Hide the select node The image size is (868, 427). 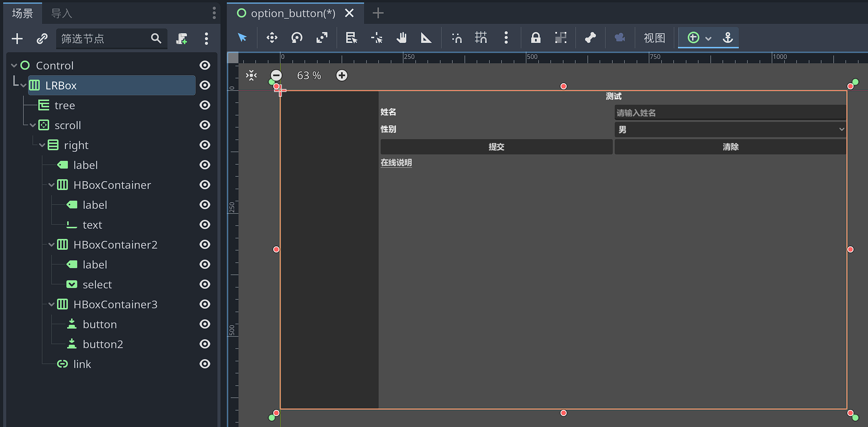(205, 284)
